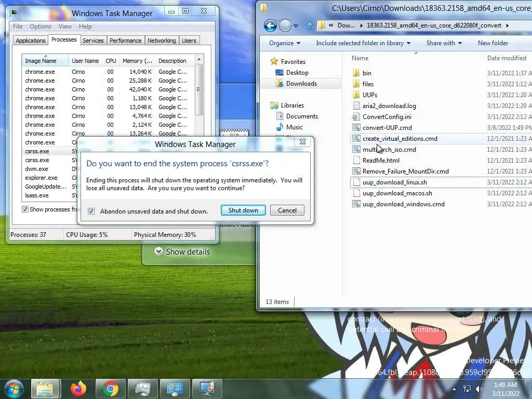Open Include selected folder in library dropdown
Screen dimensions: 532x399
(x=363, y=43)
